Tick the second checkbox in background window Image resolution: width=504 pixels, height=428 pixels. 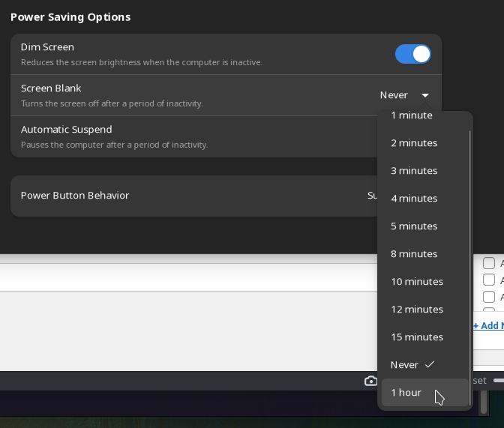tap(489, 280)
